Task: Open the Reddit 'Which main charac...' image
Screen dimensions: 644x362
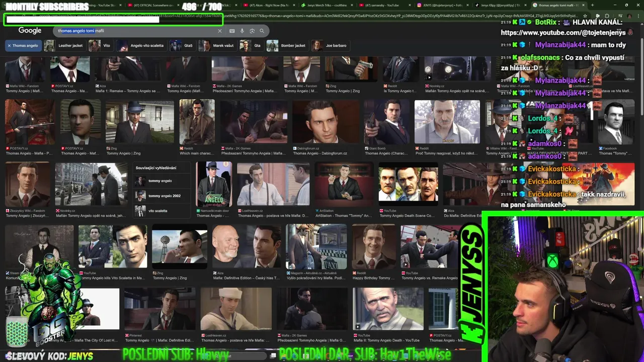Action: pos(197,122)
